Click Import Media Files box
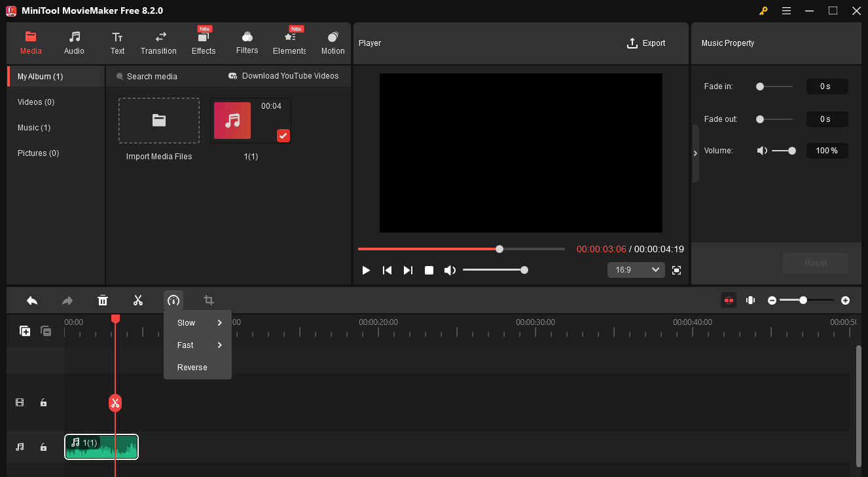 pos(159,121)
